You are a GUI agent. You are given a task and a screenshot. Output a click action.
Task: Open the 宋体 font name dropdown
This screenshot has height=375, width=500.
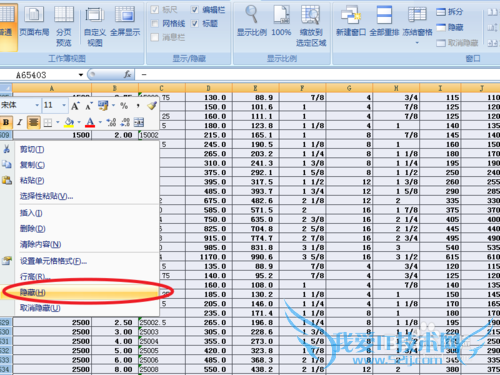point(37,105)
